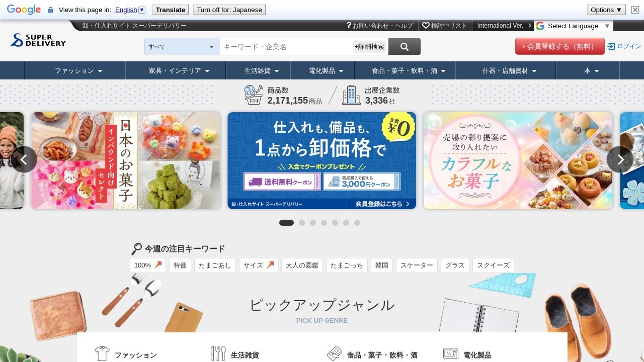Click the ログイン link
The width and height of the screenshot is (644, 362).
(x=629, y=46)
